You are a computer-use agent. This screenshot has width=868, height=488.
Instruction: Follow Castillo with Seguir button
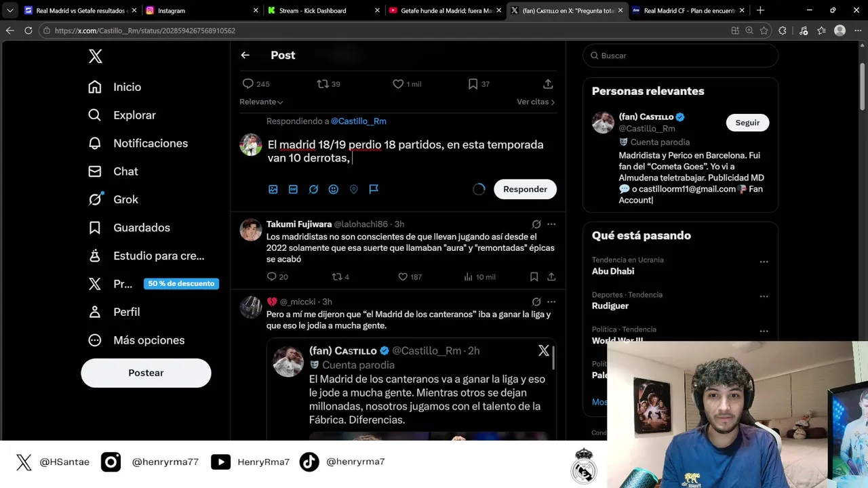[x=747, y=123]
